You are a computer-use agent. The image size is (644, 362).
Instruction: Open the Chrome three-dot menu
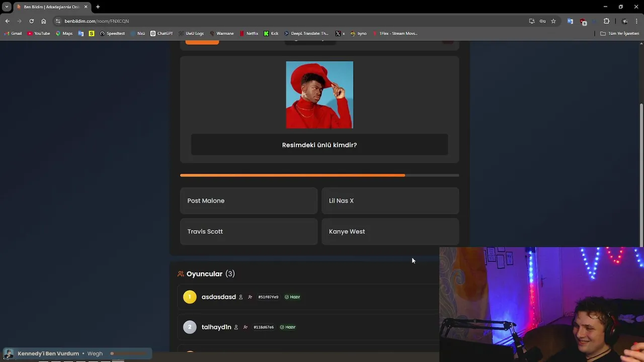tap(636, 21)
